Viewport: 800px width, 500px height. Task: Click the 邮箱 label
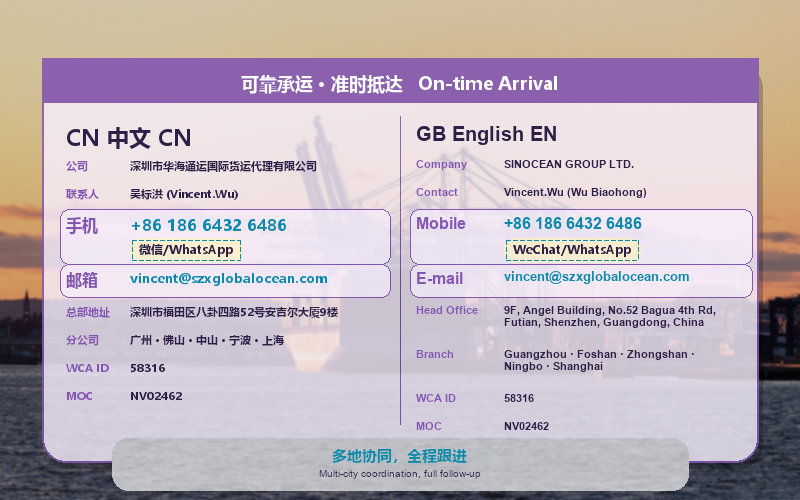(82, 280)
